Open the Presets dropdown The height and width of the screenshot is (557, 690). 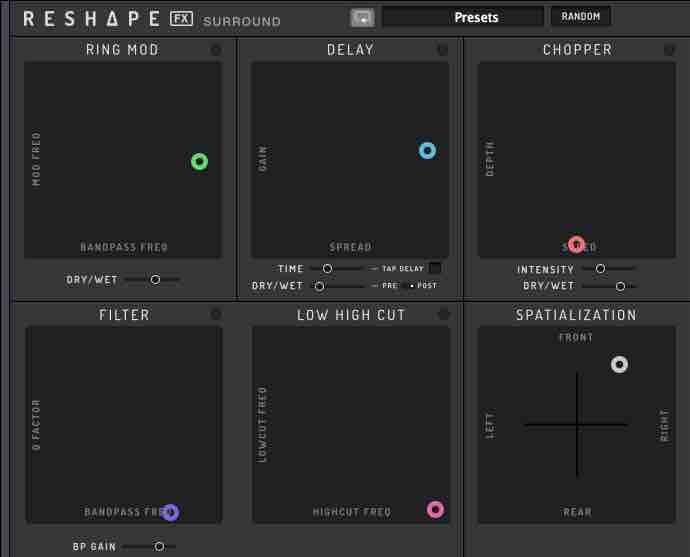point(463,17)
